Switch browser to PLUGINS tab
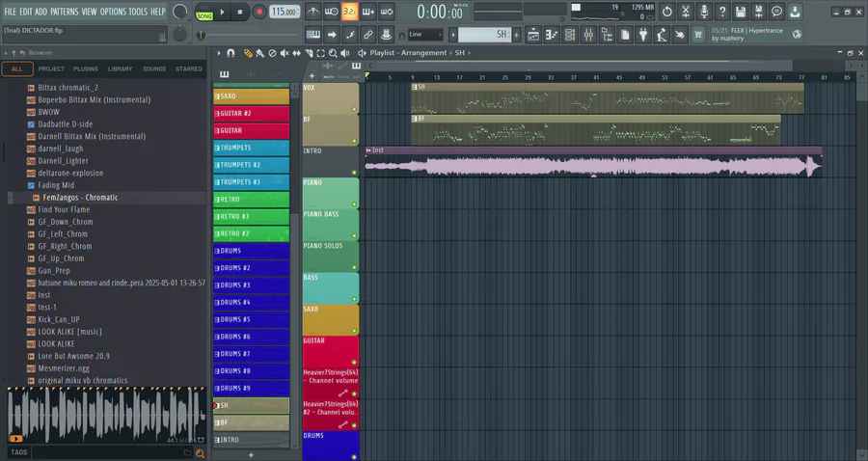This screenshot has width=868, height=461. point(86,69)
